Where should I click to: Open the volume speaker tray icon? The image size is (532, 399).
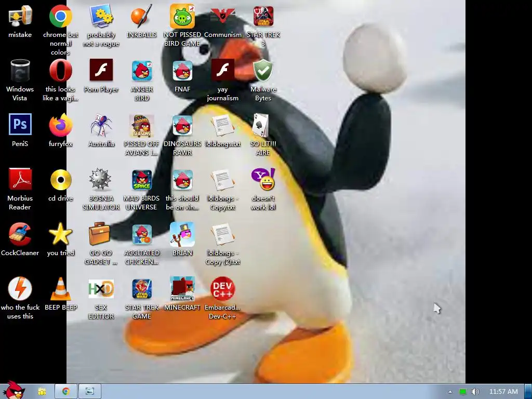click(475, 392)
